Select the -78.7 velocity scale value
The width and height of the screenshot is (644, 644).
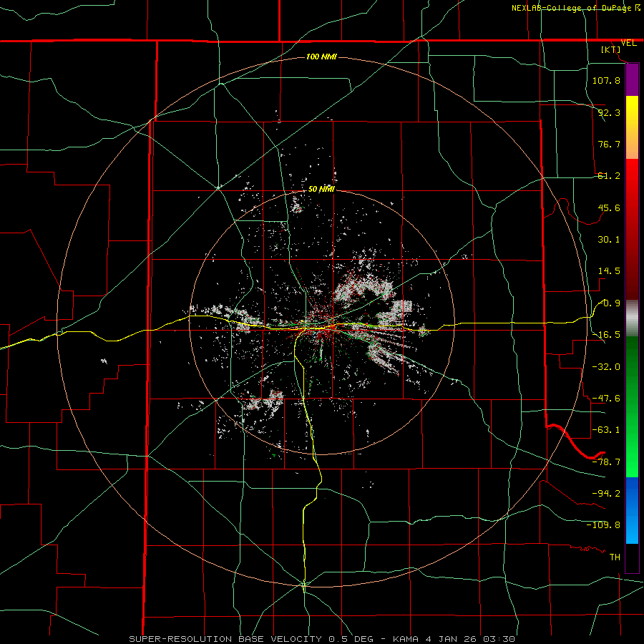[x=606, y=462]
